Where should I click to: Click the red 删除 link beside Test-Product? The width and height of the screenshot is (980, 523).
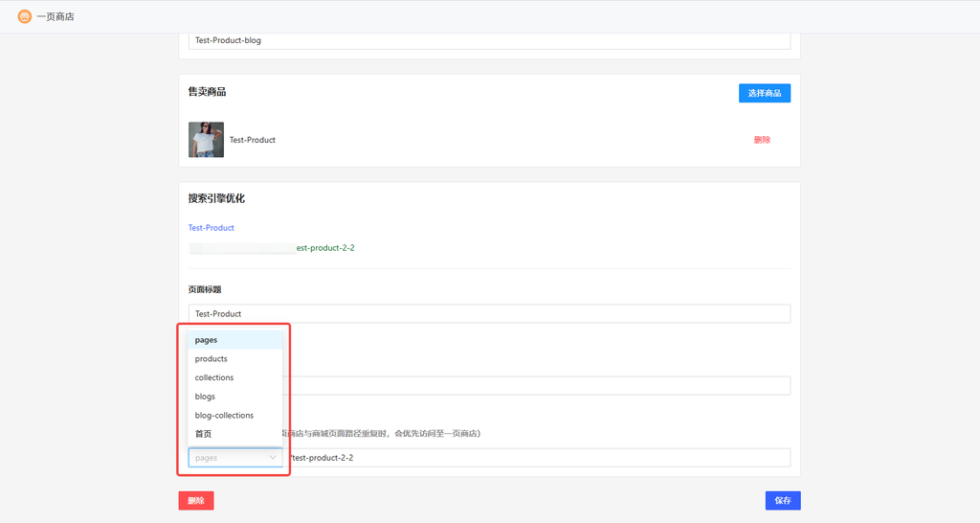pyautogui.click(x=762, y=140)
